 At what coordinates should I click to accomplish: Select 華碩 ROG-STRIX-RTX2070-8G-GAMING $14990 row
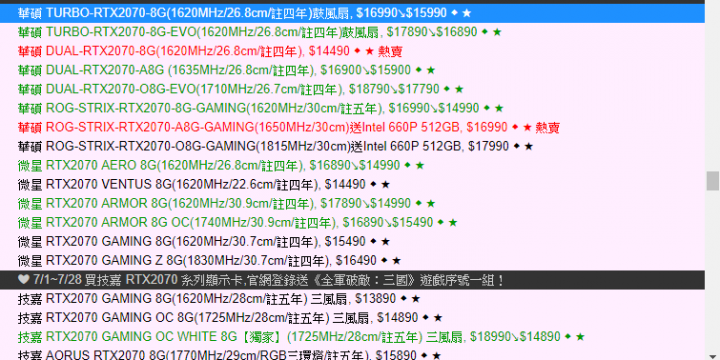point(352,108)
